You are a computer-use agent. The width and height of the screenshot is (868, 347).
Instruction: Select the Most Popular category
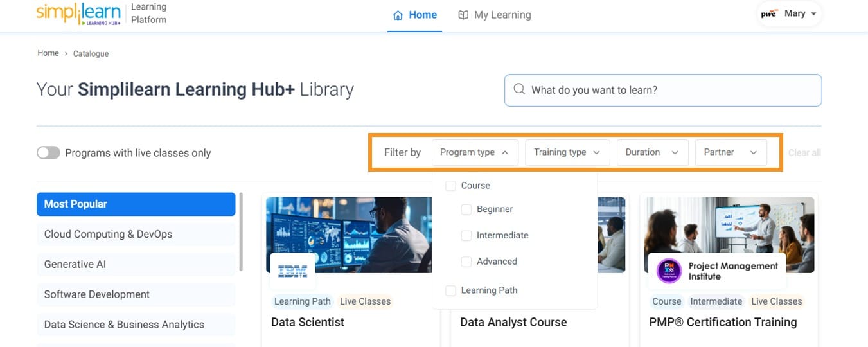[x=136, y=204]
